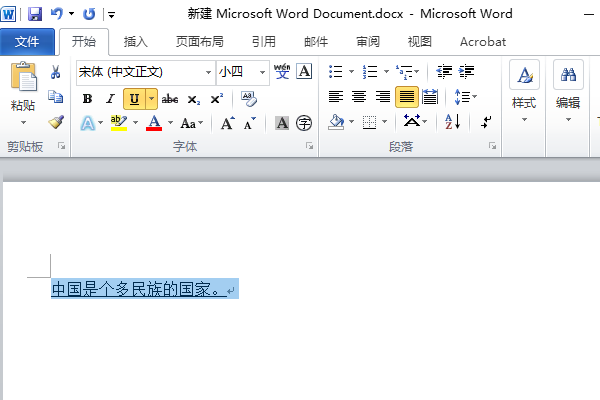
Task: Toggle character shading
Action: point(282,123)
